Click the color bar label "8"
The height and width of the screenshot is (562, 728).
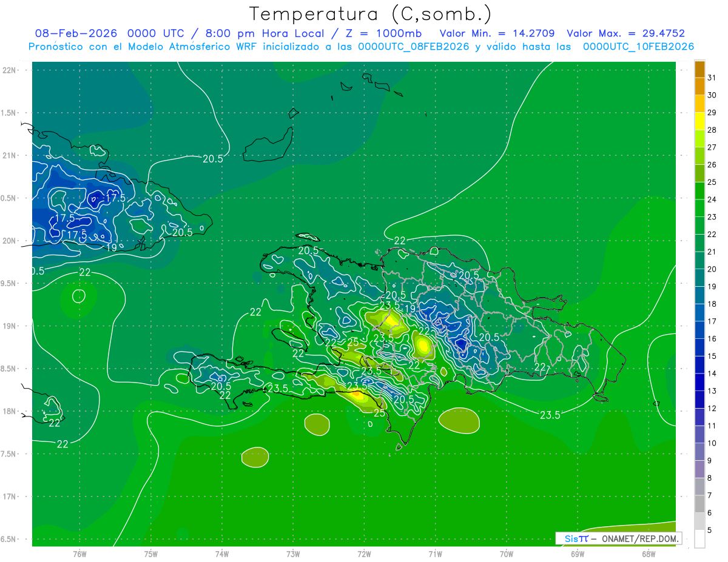point(709,478)
